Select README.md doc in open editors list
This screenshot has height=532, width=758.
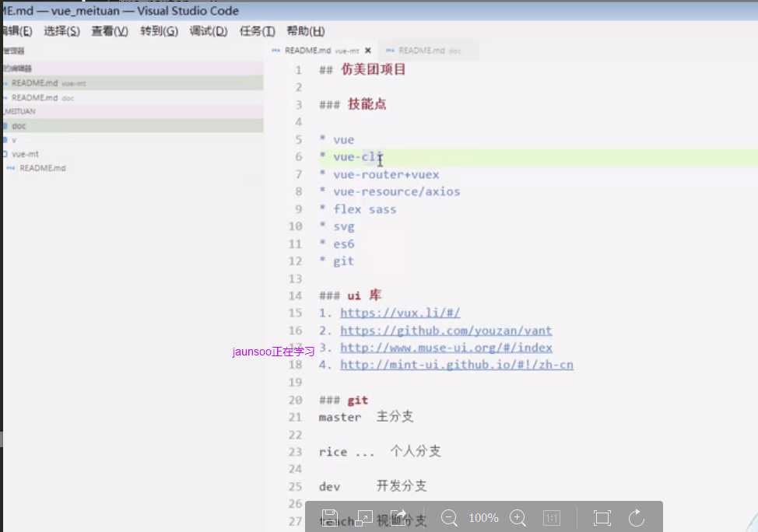pos(133,97)
